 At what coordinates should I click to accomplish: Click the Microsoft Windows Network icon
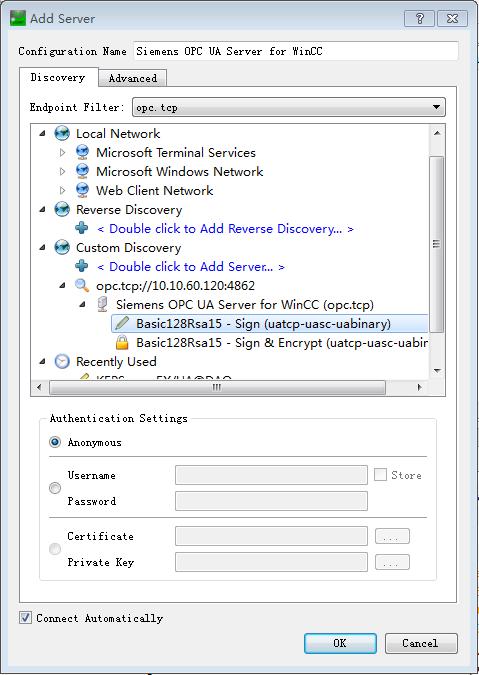coord(82,171)
